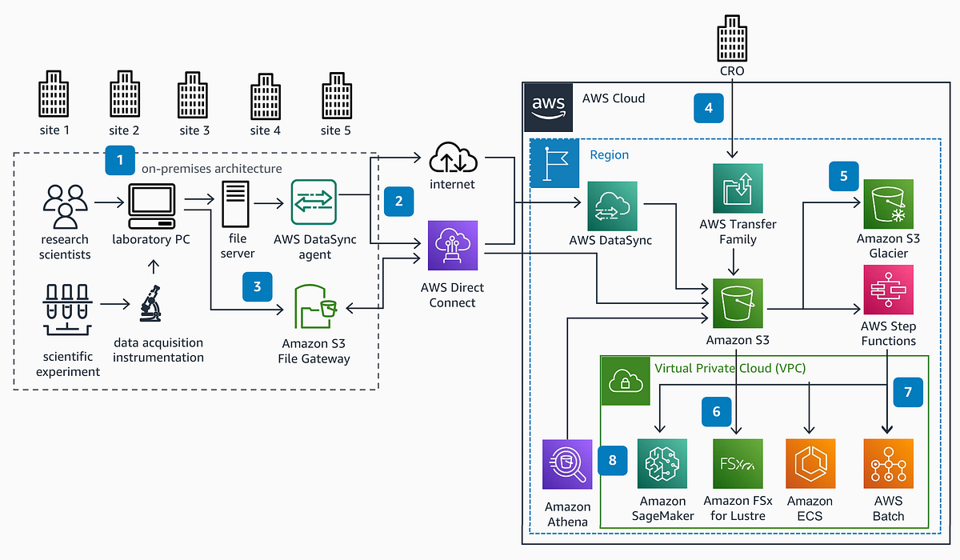Screen dimensions: 960x560
Task: Click the numbered badge 5 near S3 Glacier
Action: [843, 176]
